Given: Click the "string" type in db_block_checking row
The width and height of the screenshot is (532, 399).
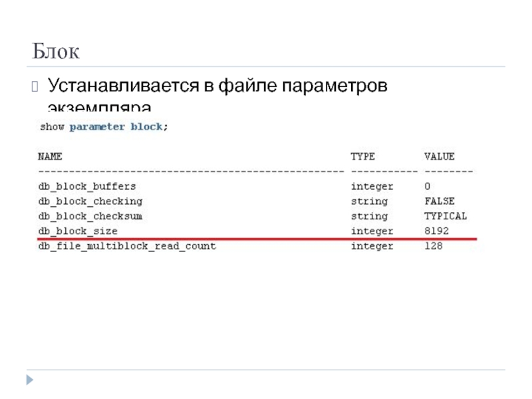Looking at the screenshot, I should (x=369, y=201).
